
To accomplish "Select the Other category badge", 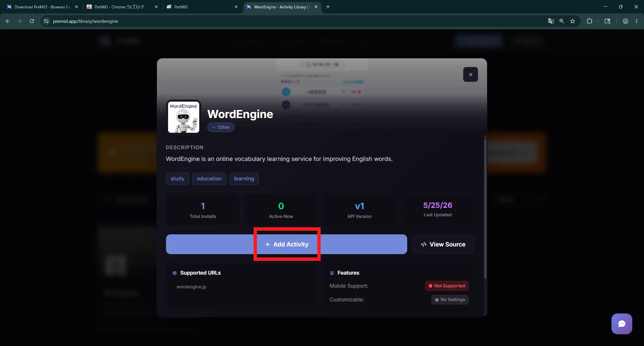I will pos(221,127).
